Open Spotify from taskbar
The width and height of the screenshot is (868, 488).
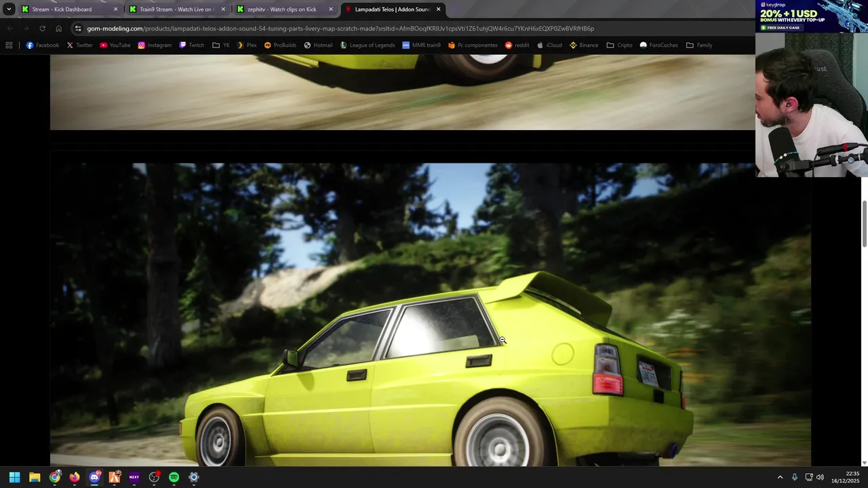174,477
